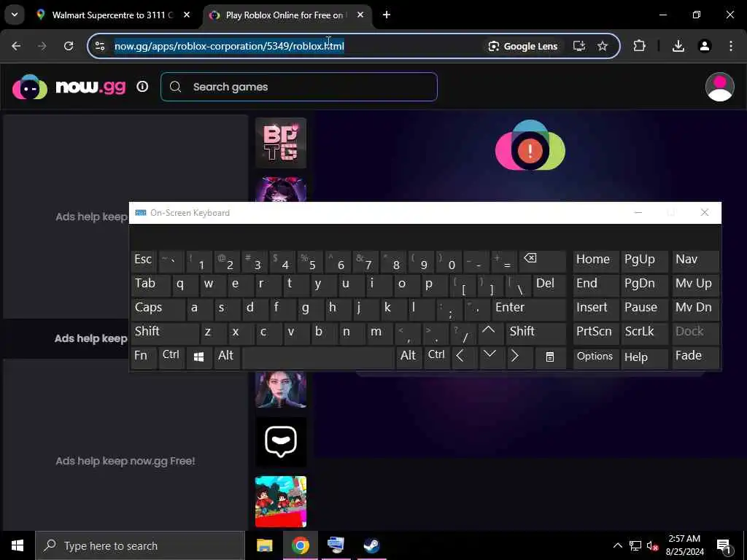The image size is (747, 560).
Task: Open the white chat-face app thumbnail
Action: tap(281, 443)
